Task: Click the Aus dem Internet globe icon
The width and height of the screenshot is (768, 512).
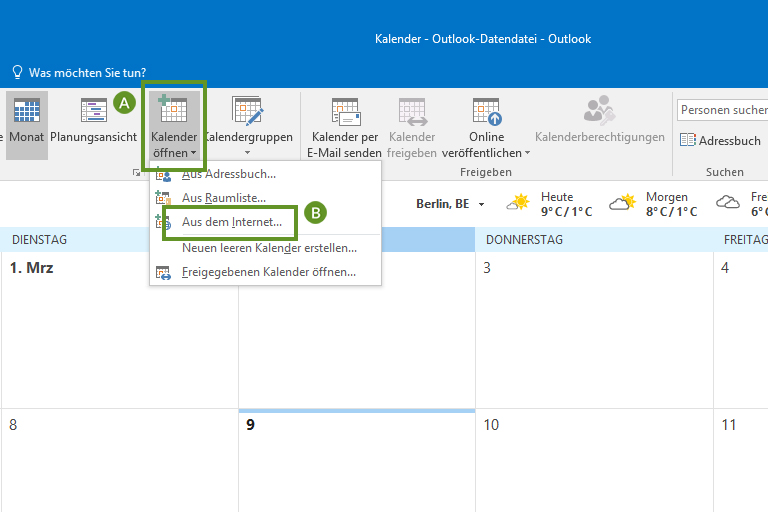Action: point(163,222)
